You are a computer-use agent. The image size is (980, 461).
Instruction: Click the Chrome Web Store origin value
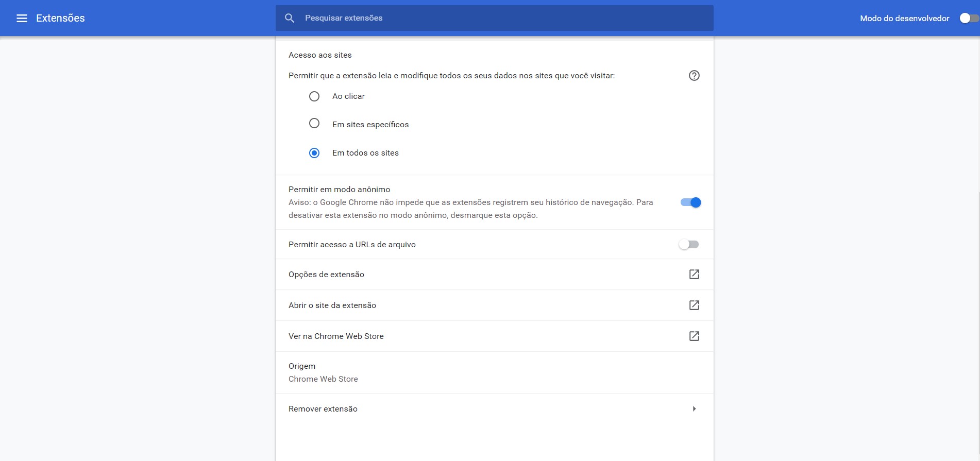coord(323,379)
